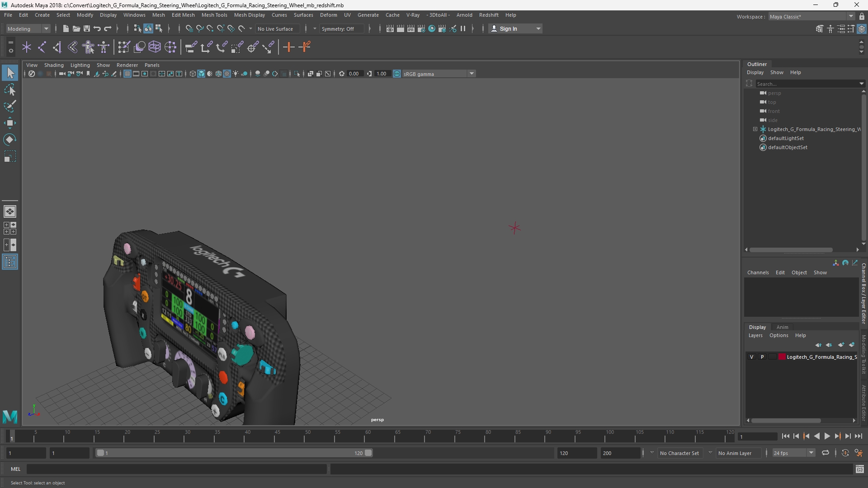868x488 pixels.
Task: Open the viewport Shading menu
Action: click(54, 65)
